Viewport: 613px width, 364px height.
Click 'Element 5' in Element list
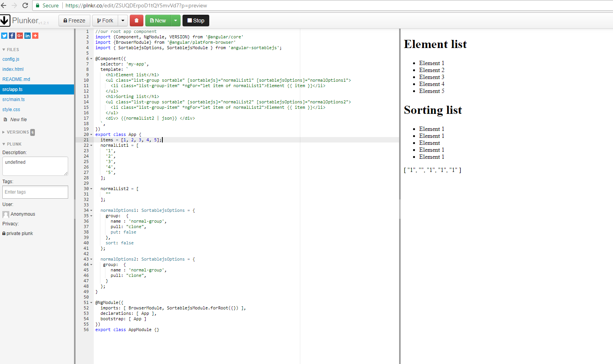[432, 91]
